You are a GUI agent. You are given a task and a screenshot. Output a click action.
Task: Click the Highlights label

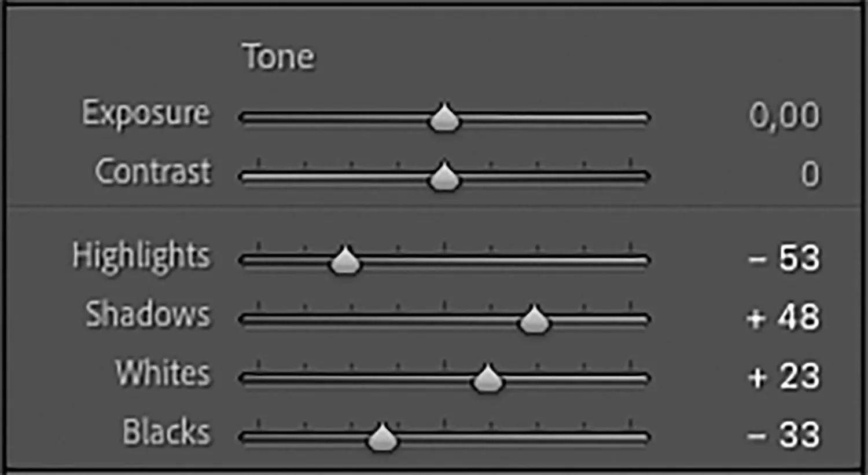point(141,257)
